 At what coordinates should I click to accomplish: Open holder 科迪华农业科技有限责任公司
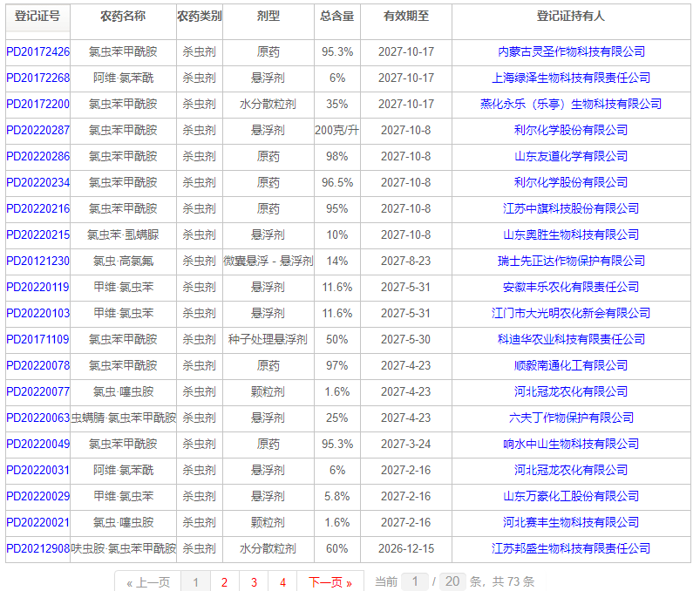pos(571,340)
